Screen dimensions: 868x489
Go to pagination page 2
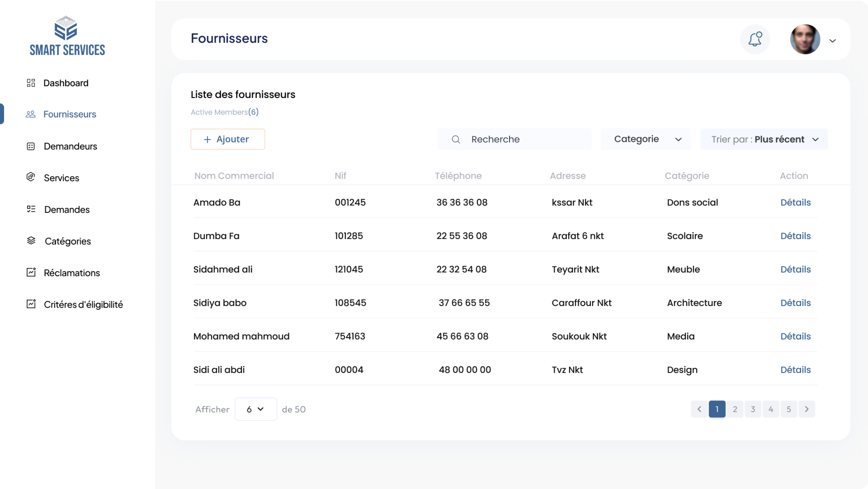pos(735,409)
